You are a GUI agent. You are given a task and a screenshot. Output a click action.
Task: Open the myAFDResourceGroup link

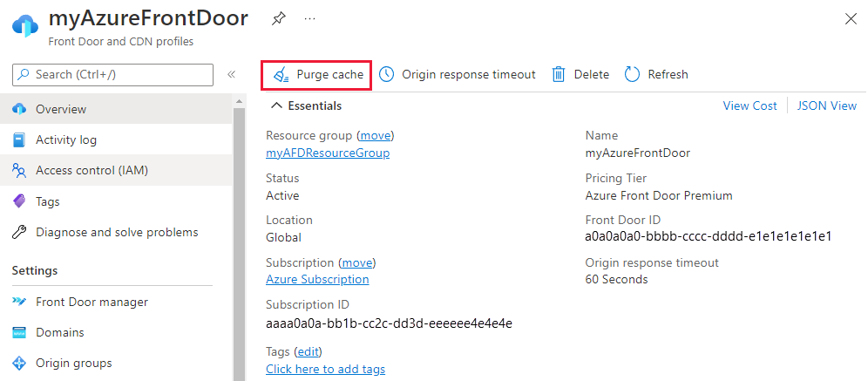328,153
